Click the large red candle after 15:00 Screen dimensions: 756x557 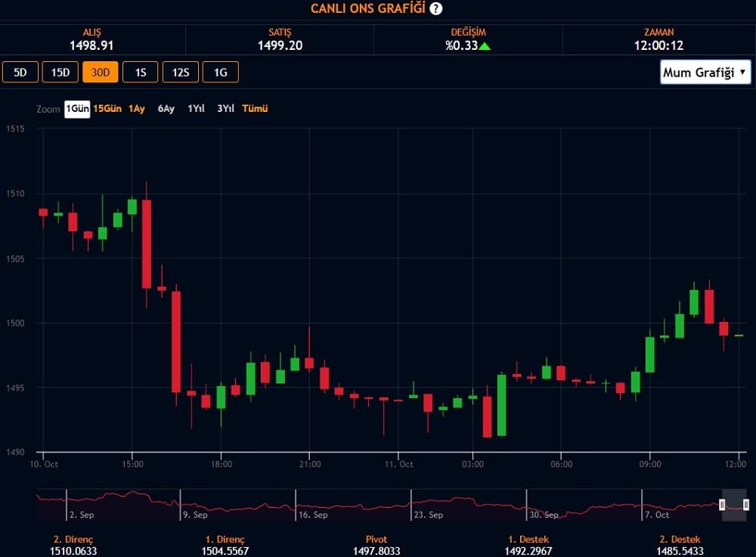point(147,243)
